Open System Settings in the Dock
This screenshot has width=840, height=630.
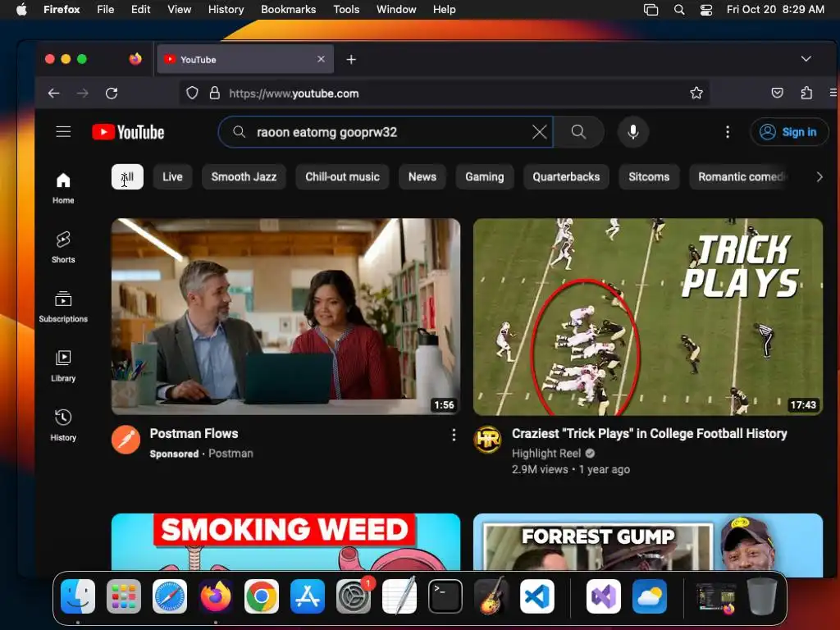coord(353,596)
